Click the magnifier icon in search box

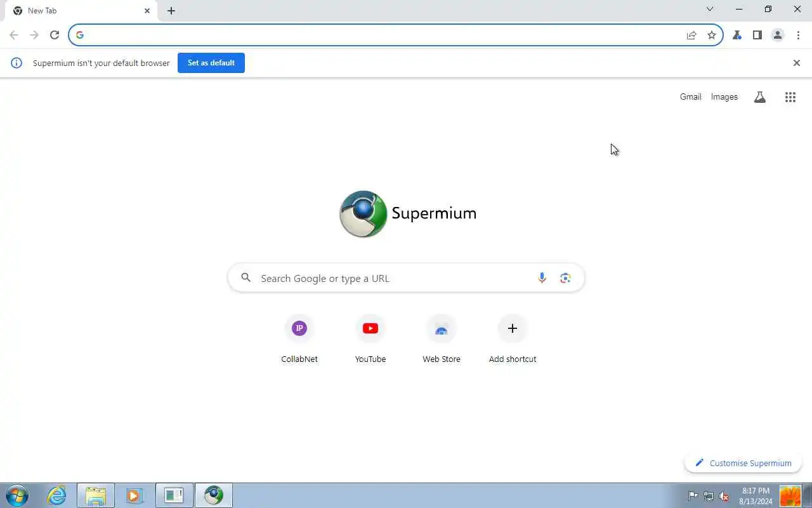tap(246, 277)
